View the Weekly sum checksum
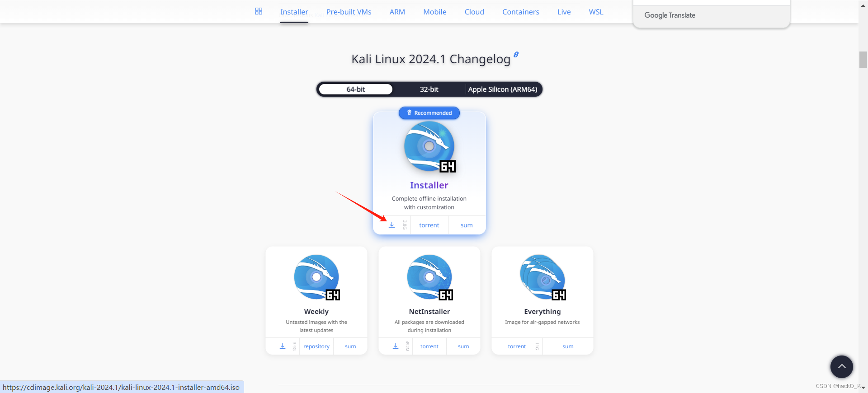The height and width of the screenshot is (393, 868). [350, 346]
